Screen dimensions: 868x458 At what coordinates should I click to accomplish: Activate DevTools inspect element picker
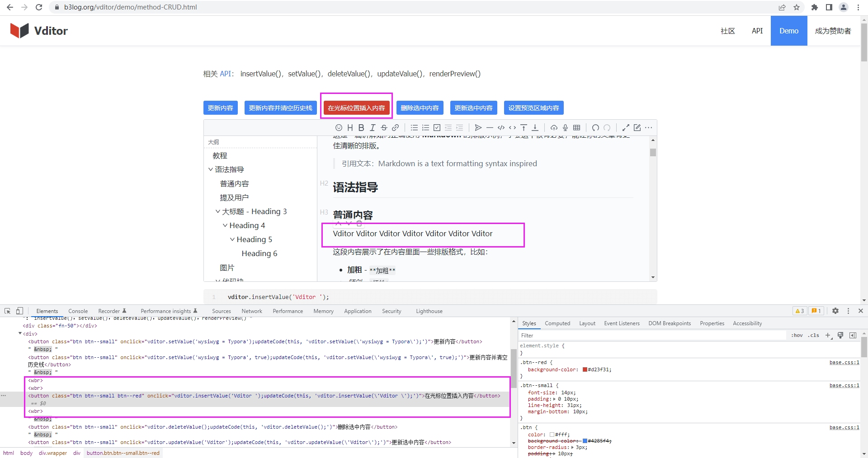point(7,311)
